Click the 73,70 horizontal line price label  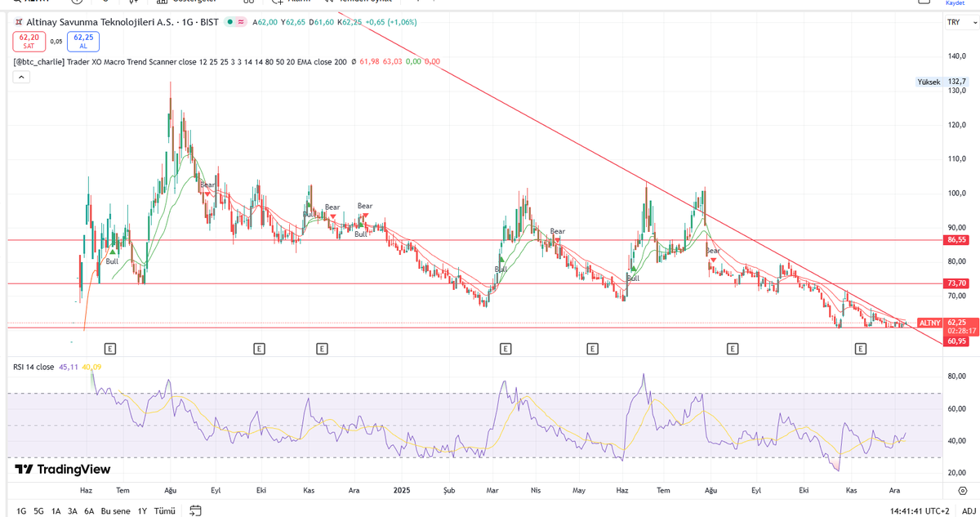956,283
